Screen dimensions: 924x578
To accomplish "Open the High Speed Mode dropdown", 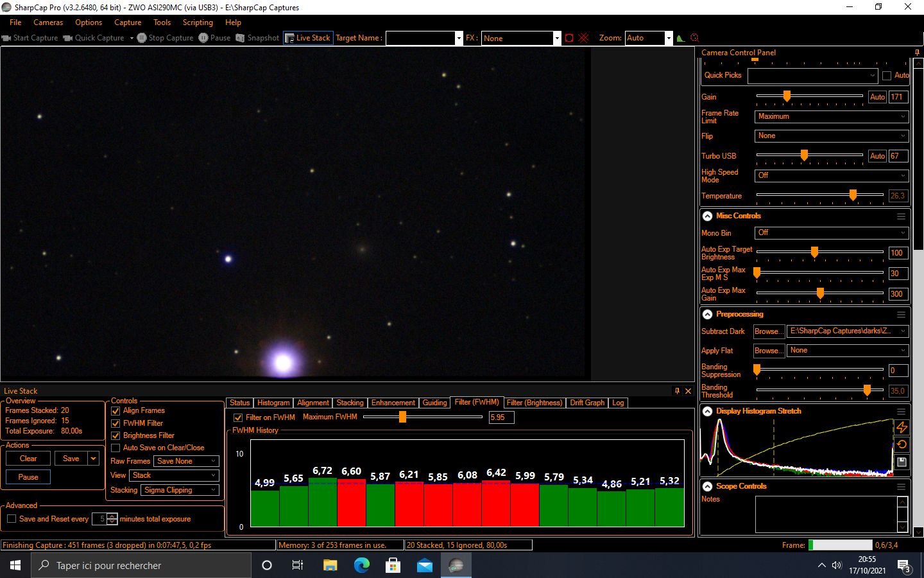I will [x=832, y=175].
